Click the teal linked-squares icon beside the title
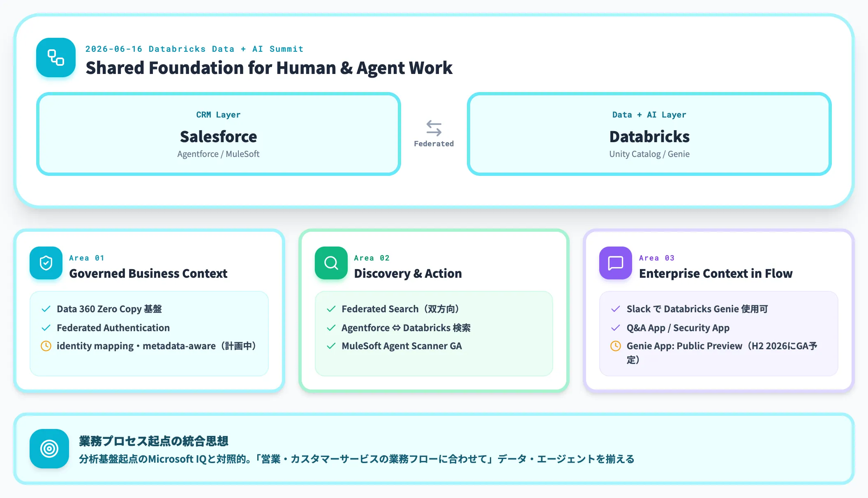Viewport: 868px width, 498px height. (56, 58)
